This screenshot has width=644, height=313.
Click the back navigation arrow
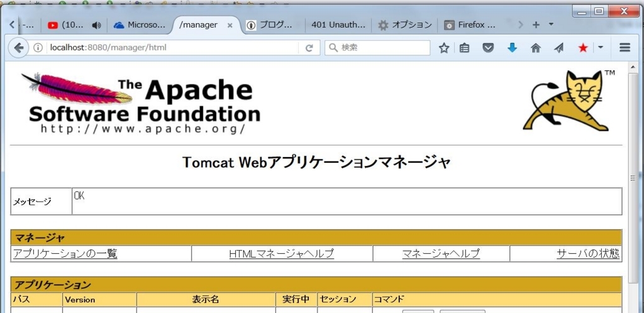pos(18,48)
